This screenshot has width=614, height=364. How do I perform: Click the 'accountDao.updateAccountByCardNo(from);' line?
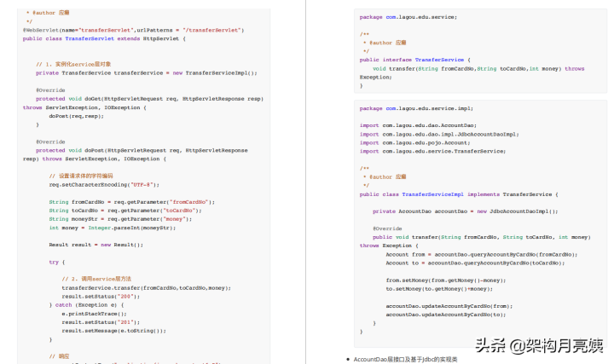(449, 307)
